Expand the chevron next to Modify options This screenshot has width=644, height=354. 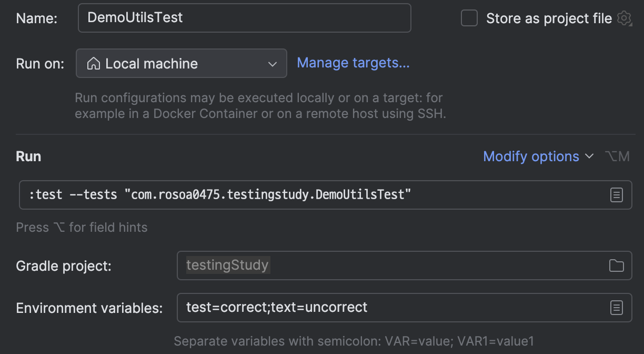589,156
